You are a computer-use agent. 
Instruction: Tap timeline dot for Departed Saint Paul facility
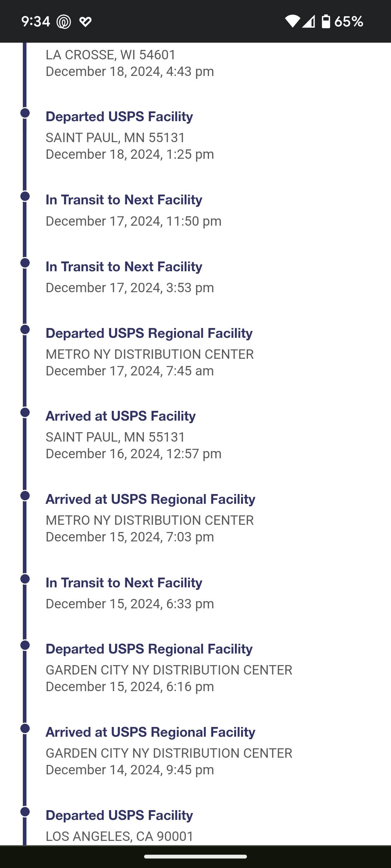click(x=25, y=113)
